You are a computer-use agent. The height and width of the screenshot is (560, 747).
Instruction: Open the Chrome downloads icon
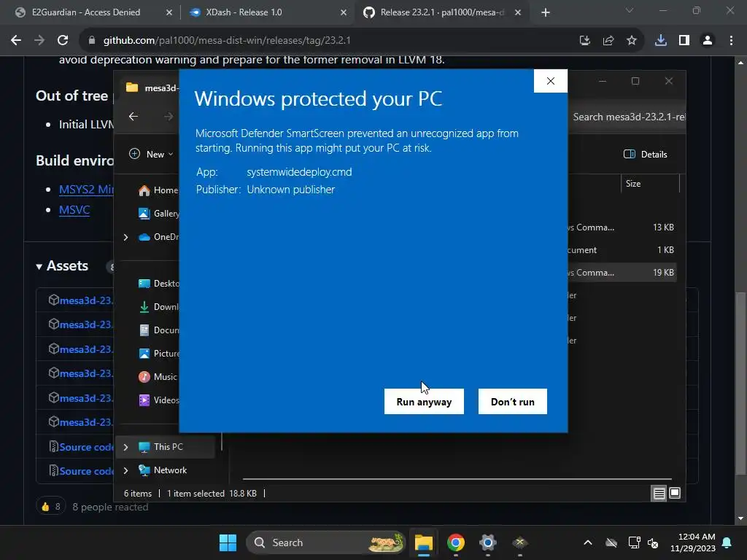(660, 41)
